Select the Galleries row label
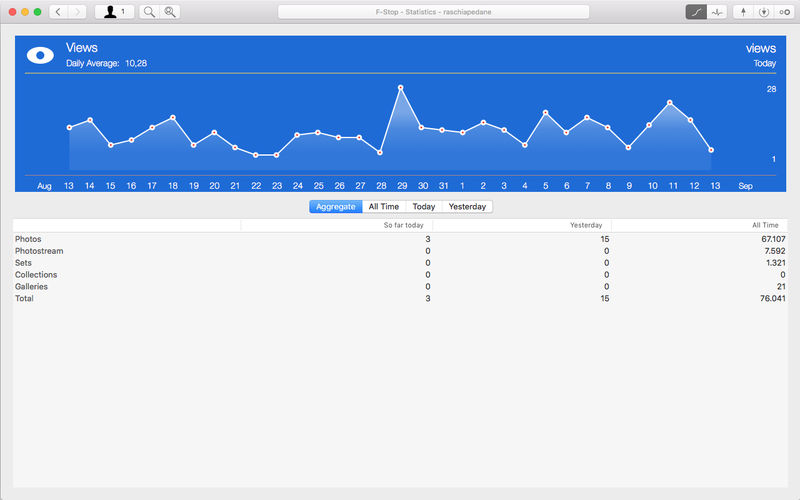Screen dimensions: 800x500 point(31,287)
